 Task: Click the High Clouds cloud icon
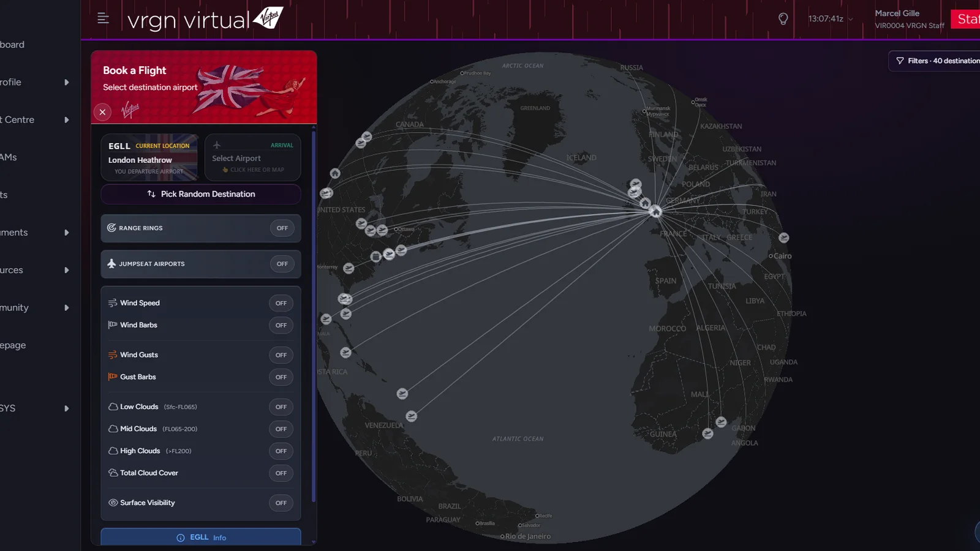pos(113,451)
